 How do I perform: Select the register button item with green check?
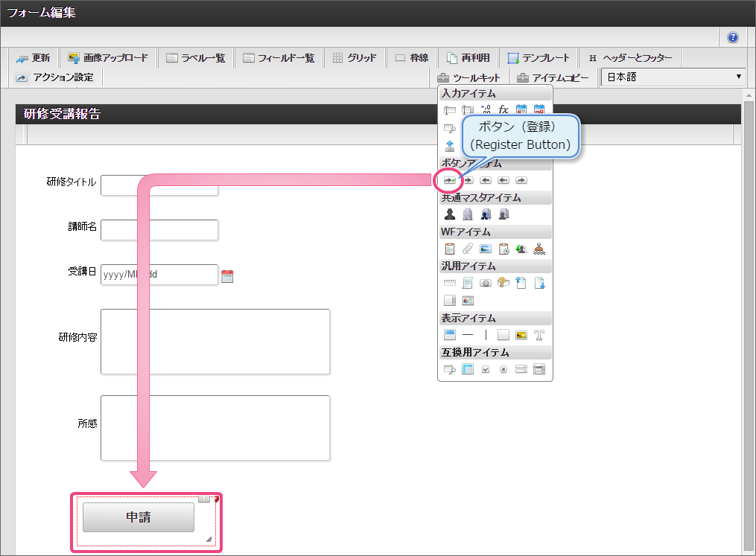(x=450, y=180)
